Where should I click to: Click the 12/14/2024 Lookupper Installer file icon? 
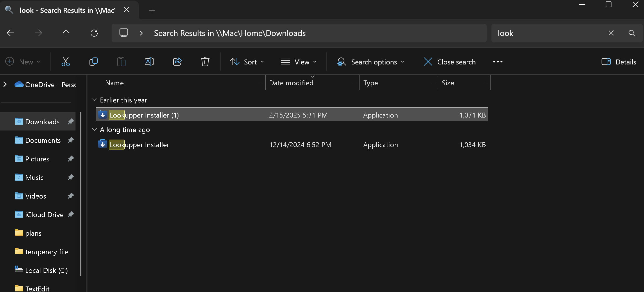pos(103,144)
